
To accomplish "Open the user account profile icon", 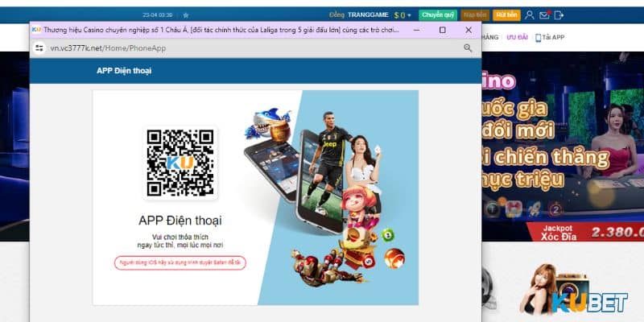I will pyautogui.click(x=530, y=15).
